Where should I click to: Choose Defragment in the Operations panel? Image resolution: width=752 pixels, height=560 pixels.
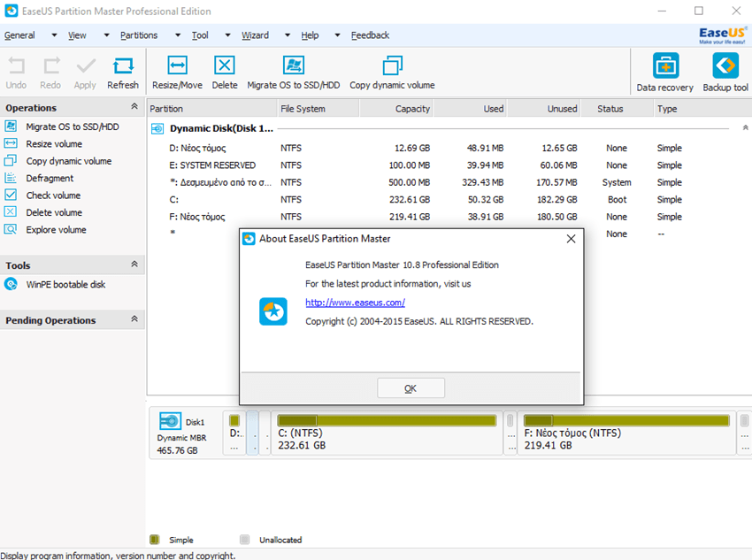point(50,179)
